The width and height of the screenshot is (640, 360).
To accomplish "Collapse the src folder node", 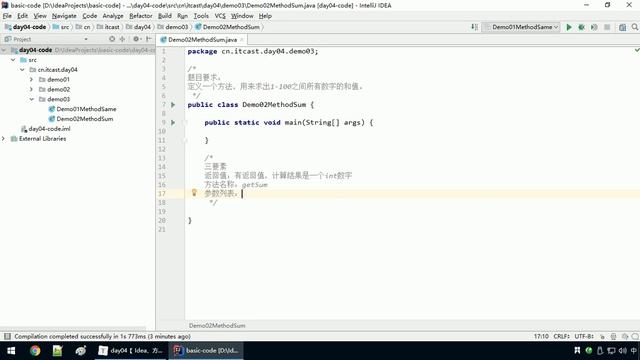I will tap(13, 60).
